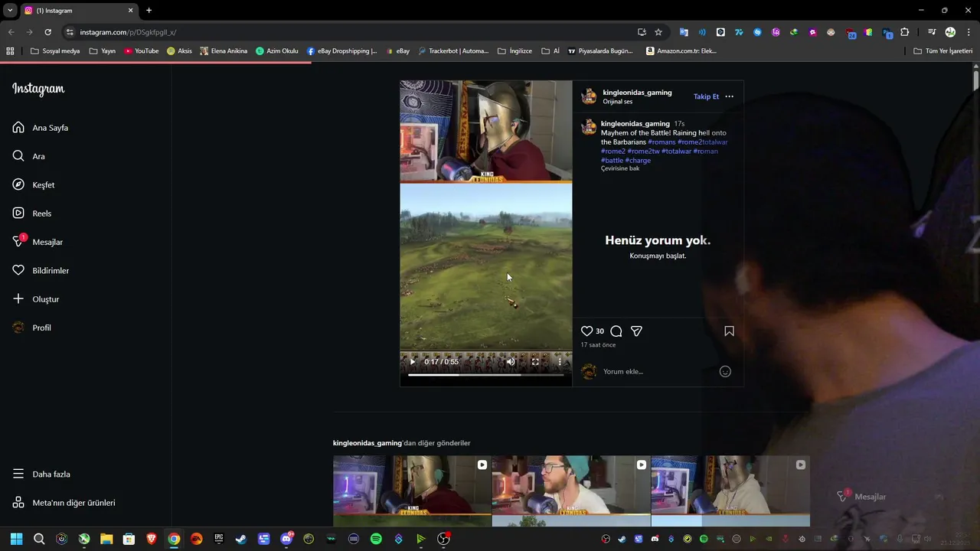Open Reels from the sidebar
980x551 pixels.
coord(32,214)
